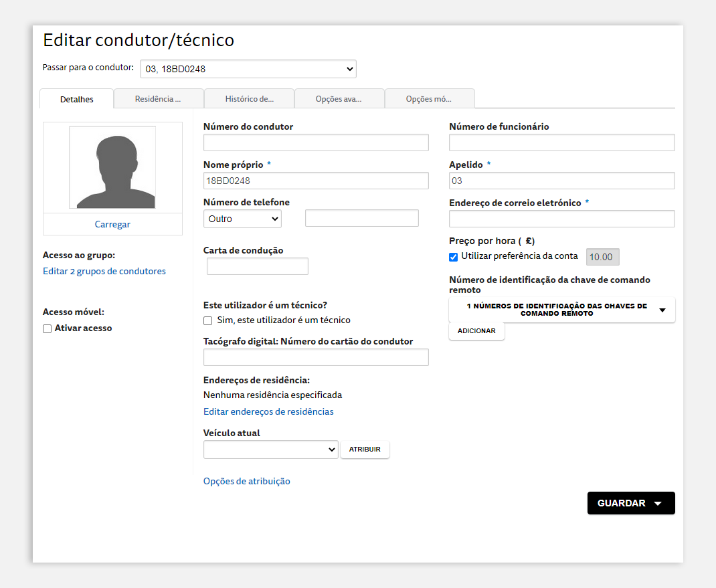Enable the 'Ativar acesso' checkbox
Image resolution: width=716 pixels, height=588 pixels.
point(47,328)
